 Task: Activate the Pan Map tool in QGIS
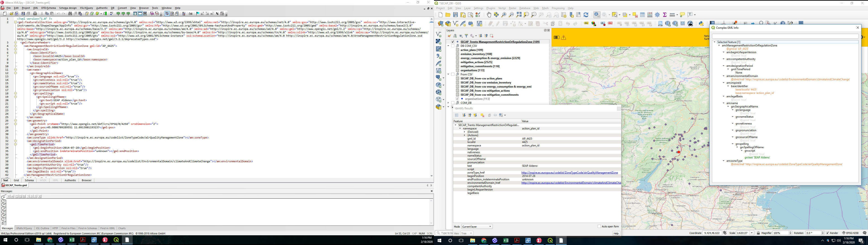(489, 15)
